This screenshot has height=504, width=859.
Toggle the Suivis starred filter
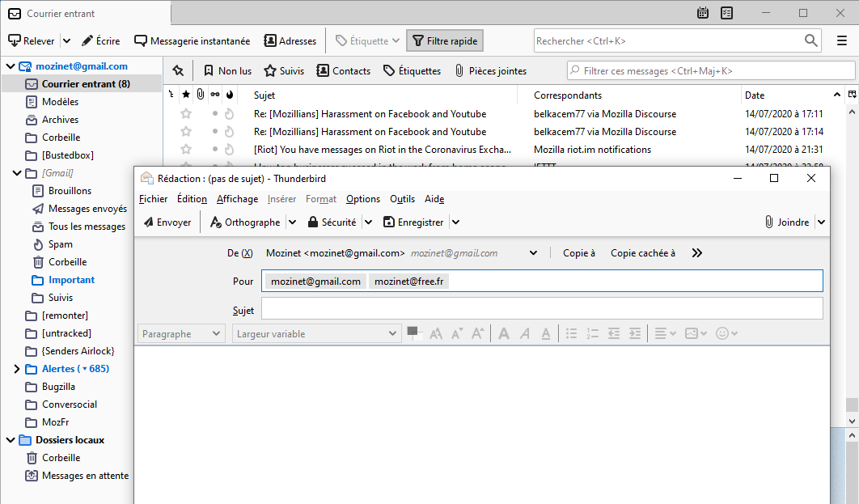pyautogui.click(x=285, y=70)
